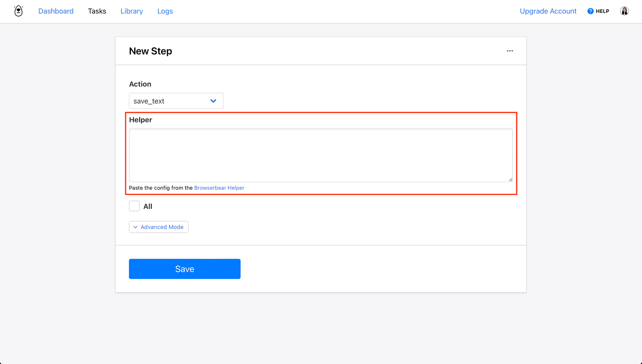Open the Browserbear Helper link

coord(219,188)
